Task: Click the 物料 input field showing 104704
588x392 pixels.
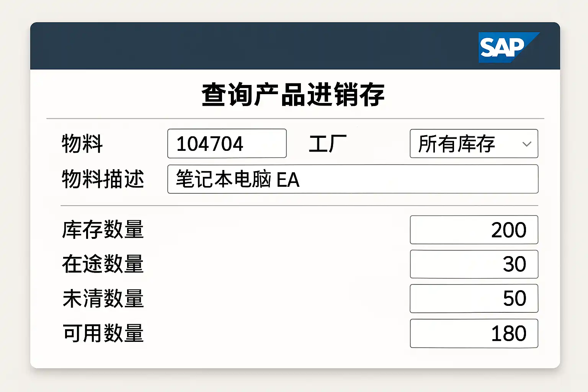Action: pos(227,144)
